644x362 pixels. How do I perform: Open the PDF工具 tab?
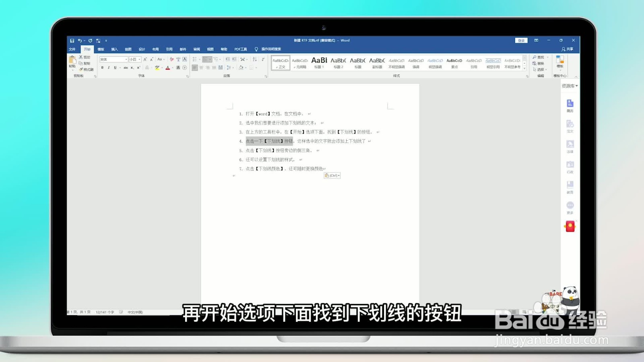(x=241, y=49)
